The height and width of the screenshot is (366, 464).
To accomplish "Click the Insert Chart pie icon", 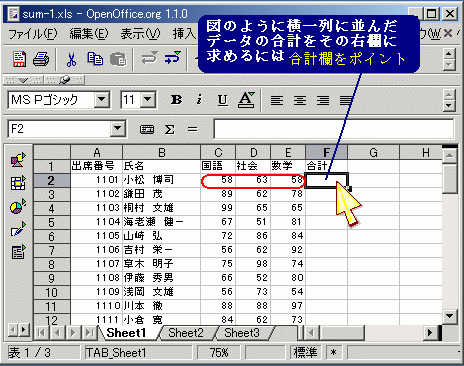I will [17, 206].
